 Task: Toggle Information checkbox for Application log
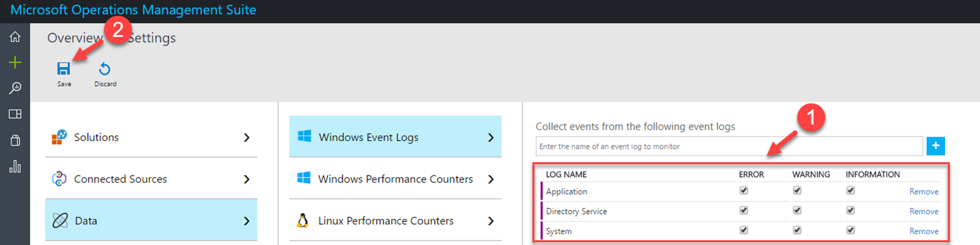point(851,190)
